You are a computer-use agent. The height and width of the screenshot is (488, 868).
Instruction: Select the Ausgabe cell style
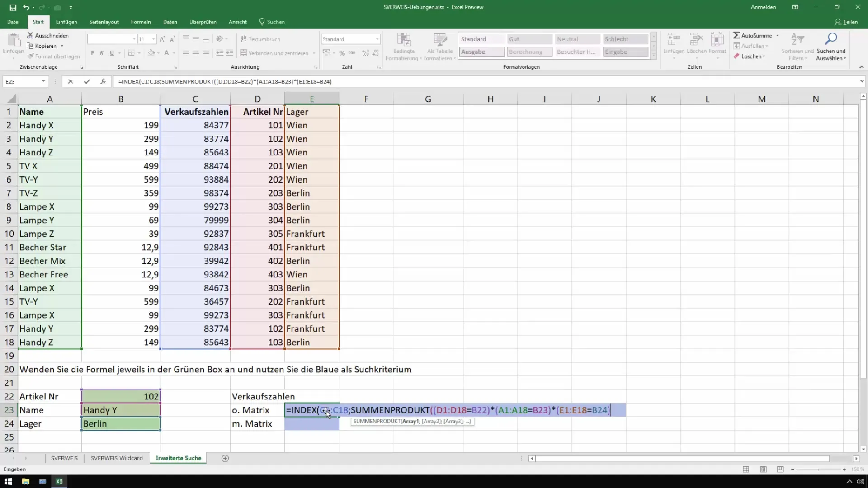482,52
